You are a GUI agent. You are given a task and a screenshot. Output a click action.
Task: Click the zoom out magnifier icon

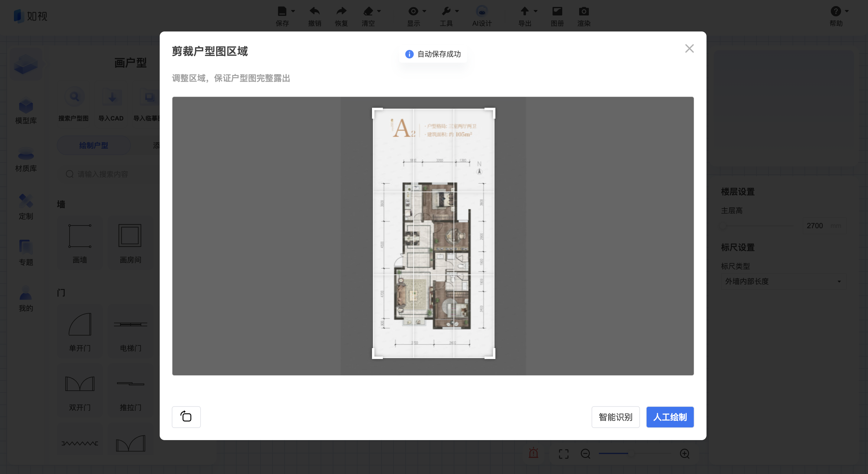click(x=585, y=453)
